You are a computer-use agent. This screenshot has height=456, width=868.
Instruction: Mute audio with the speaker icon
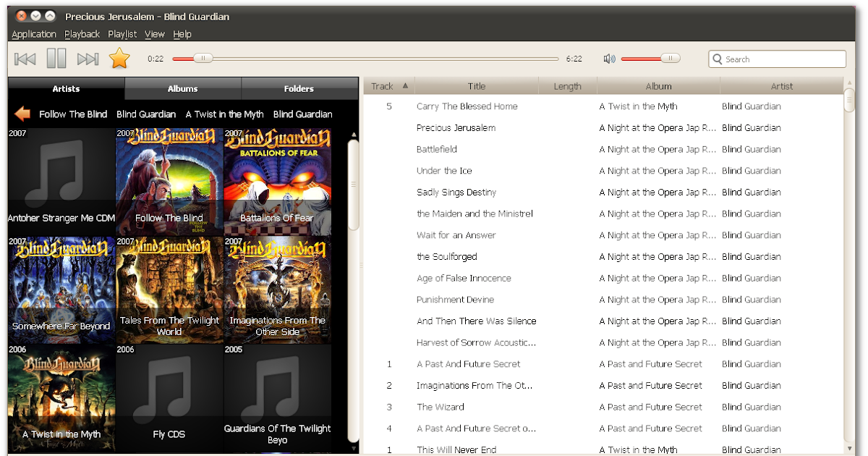point(609,59)
